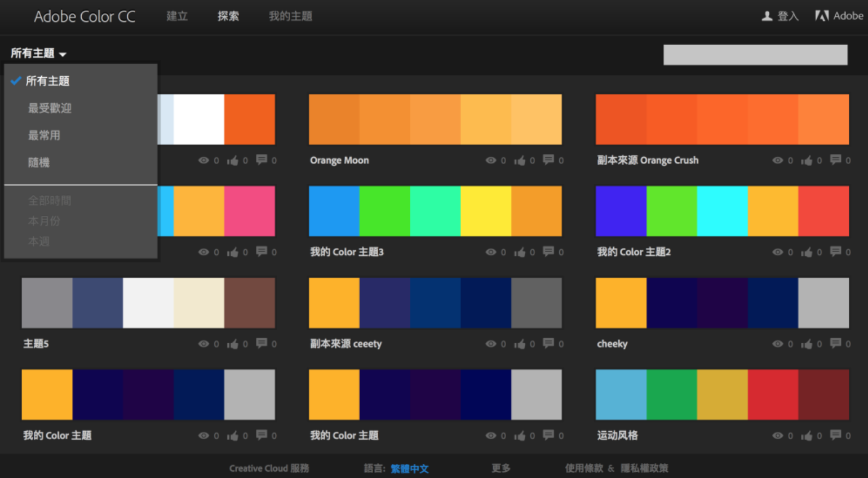
Task: Like the 我的 Color 主題2 theme
Action: click(807, 253)
